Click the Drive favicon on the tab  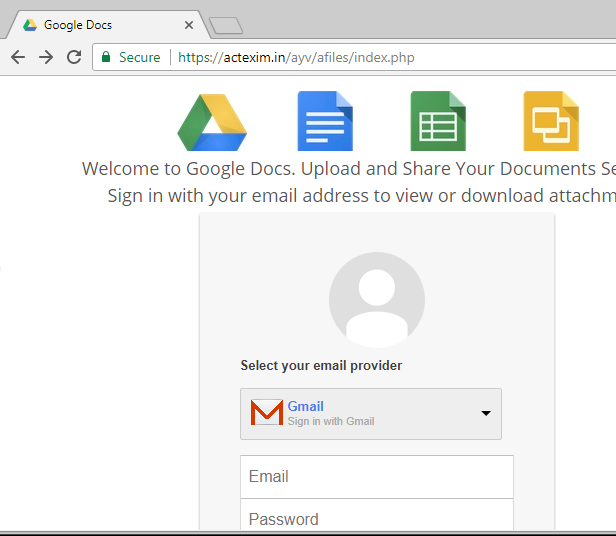coord(30,25)
